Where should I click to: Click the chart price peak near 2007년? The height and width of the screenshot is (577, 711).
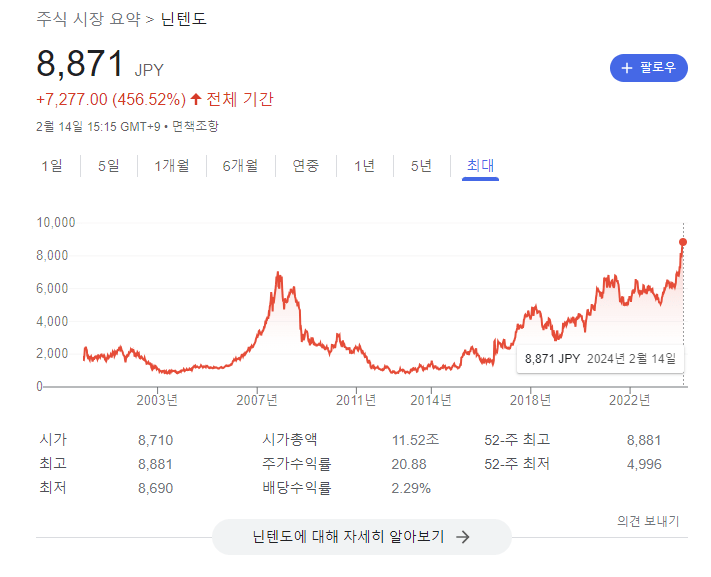(x=277, y=273)
